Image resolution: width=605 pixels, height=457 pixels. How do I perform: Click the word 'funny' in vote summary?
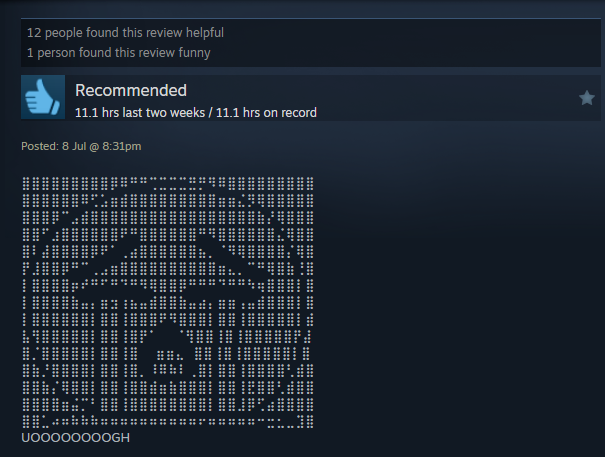tap(194, 52)
